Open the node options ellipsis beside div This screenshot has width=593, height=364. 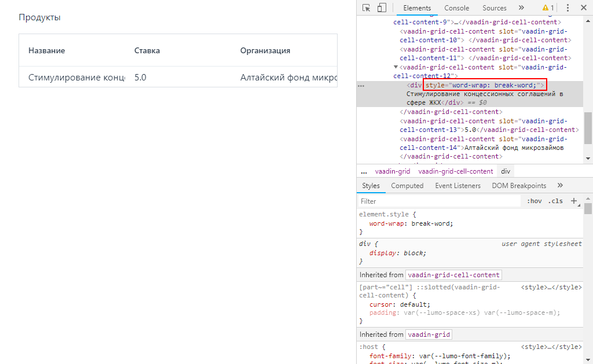pyautogui.click(x=361, y=86)
